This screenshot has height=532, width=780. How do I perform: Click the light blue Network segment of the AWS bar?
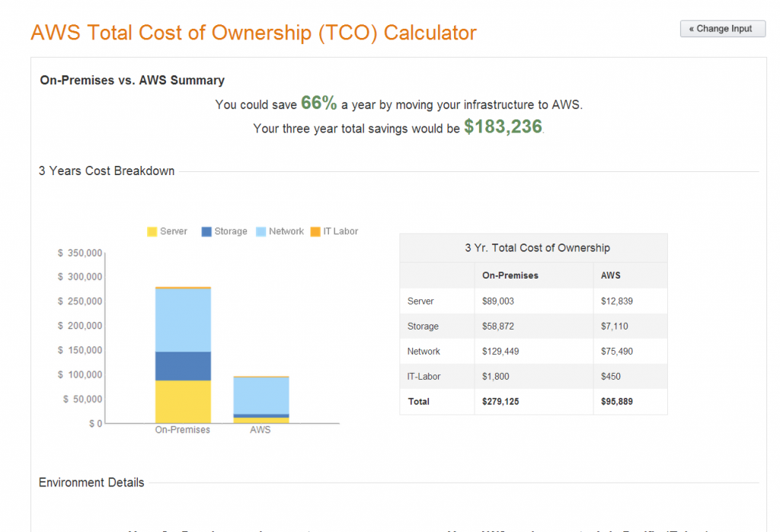(260, 396)
